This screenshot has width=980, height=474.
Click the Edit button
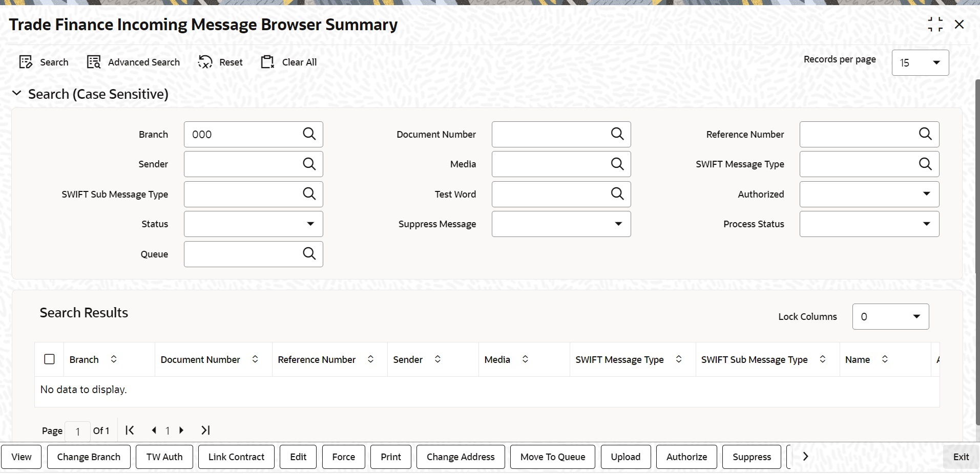[x=298, y=457]
